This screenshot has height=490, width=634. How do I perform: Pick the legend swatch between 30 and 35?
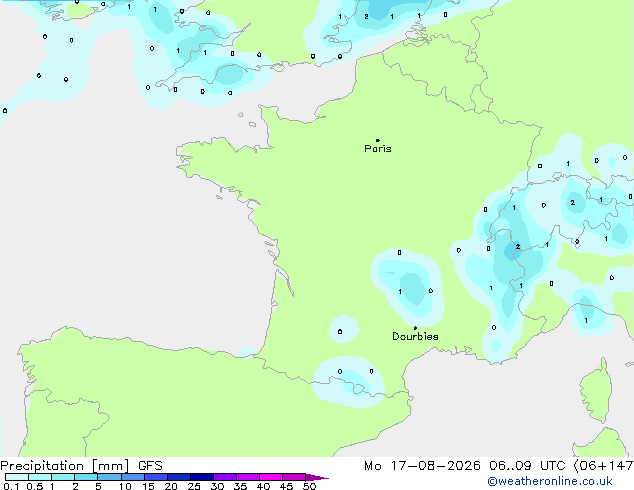(x=225, y=477)
